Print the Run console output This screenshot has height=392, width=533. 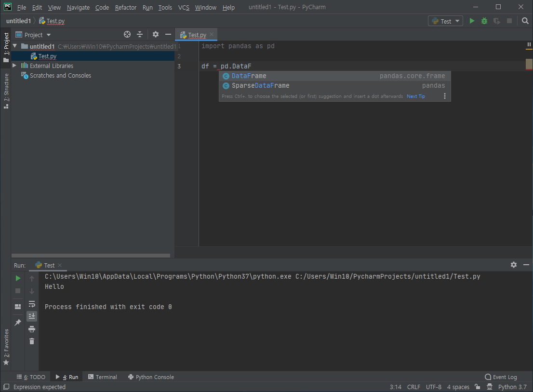click(x=32, y=329)
